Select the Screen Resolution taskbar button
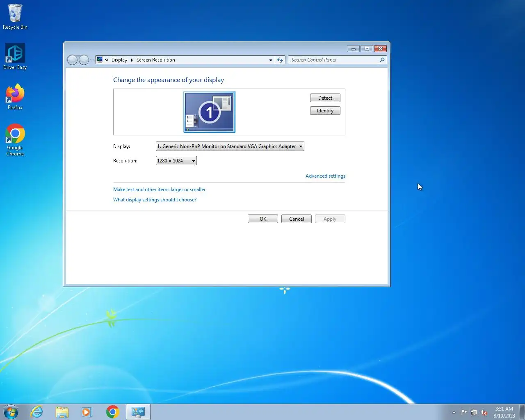The image size is (525, 420). point(138,412)
